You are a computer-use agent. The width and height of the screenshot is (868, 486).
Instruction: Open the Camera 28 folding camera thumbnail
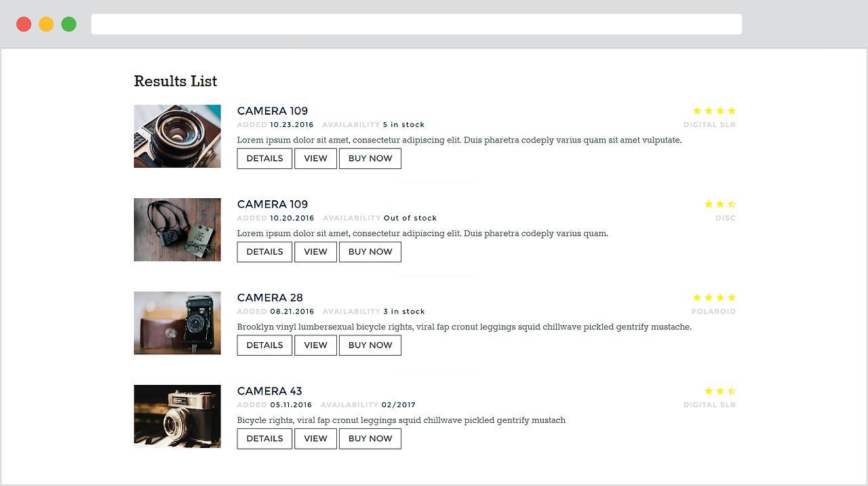(177, 323)
